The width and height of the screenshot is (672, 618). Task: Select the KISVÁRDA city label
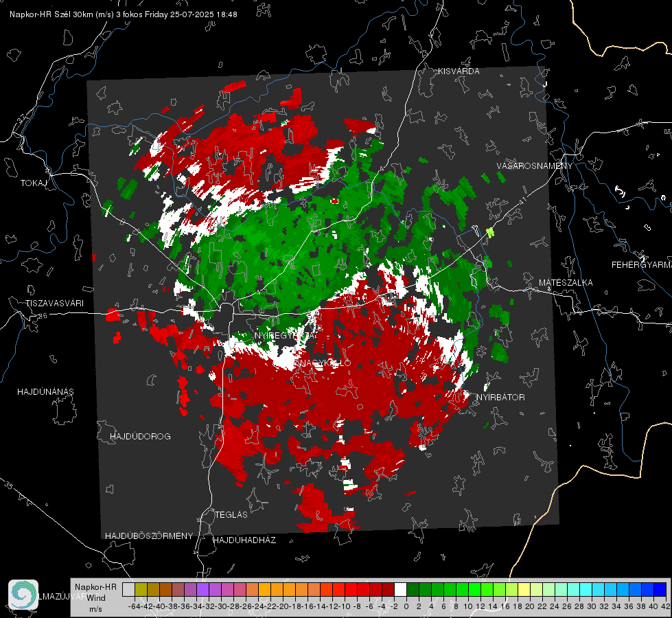[459, 71]
